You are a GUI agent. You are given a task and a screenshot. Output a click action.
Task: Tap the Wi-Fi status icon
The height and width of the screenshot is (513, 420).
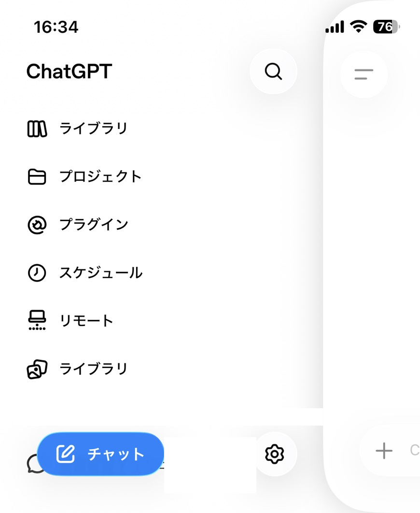point(359,27)
